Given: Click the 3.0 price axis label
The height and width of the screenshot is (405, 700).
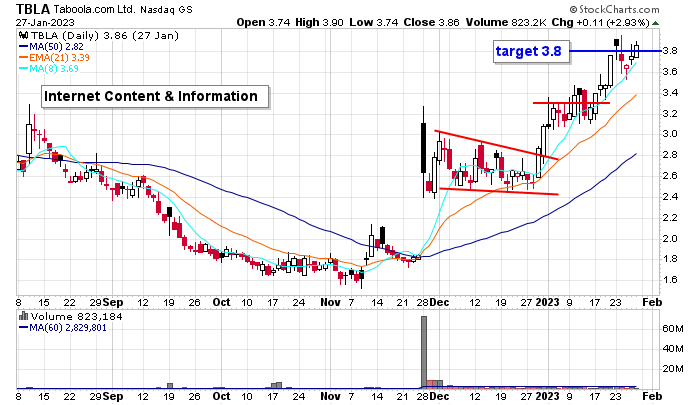Looking at the screenshot, I should coord(670,134).
